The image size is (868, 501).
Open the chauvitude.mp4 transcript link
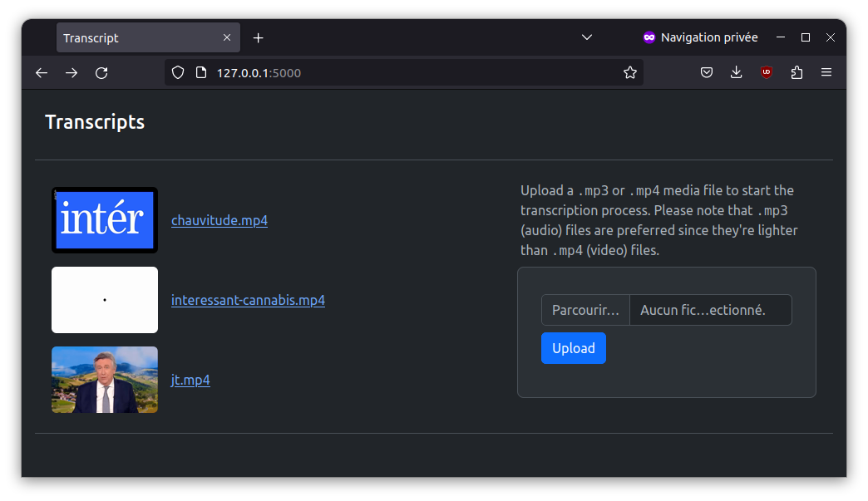pyautogui.click(x=219, y=220)
